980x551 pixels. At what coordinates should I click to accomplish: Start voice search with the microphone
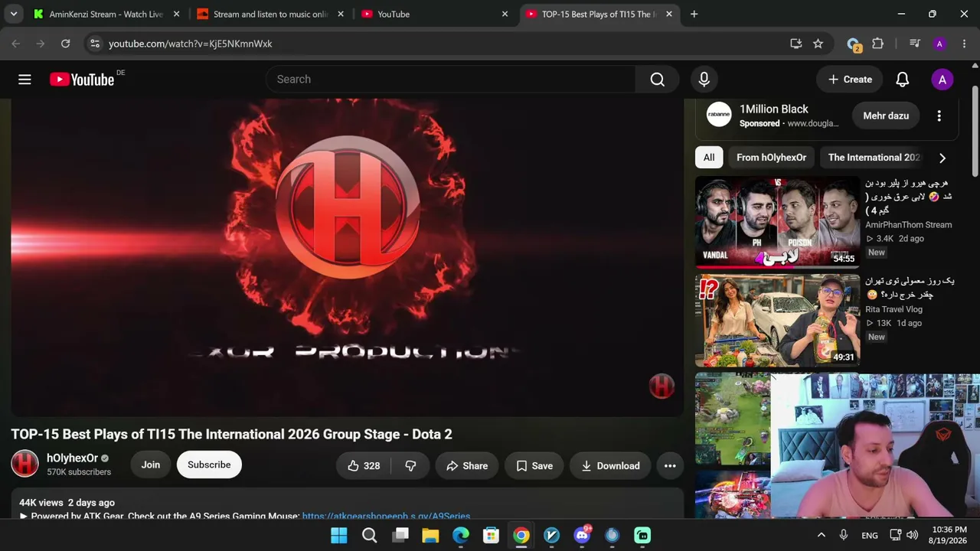pyautogui.click(x=704, y=80)
